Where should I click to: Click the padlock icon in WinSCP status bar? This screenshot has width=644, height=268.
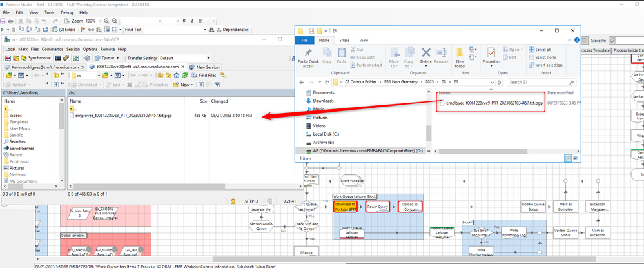(233, 201)
